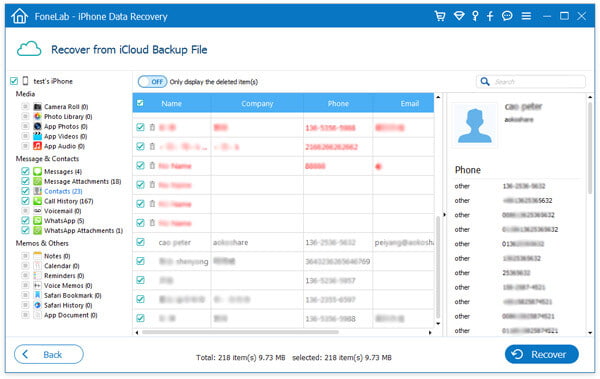Click the iCloud cloud icon

coord(29,49)
